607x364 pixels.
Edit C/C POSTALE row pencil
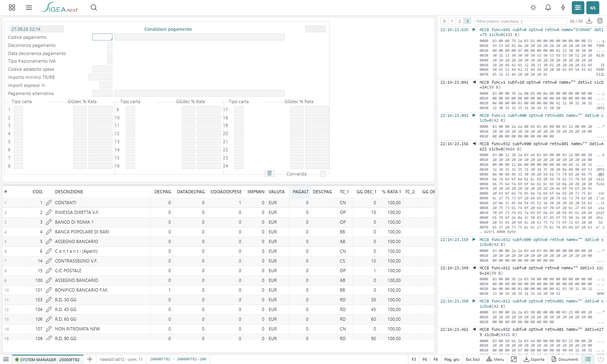click(x=49, y=271)
